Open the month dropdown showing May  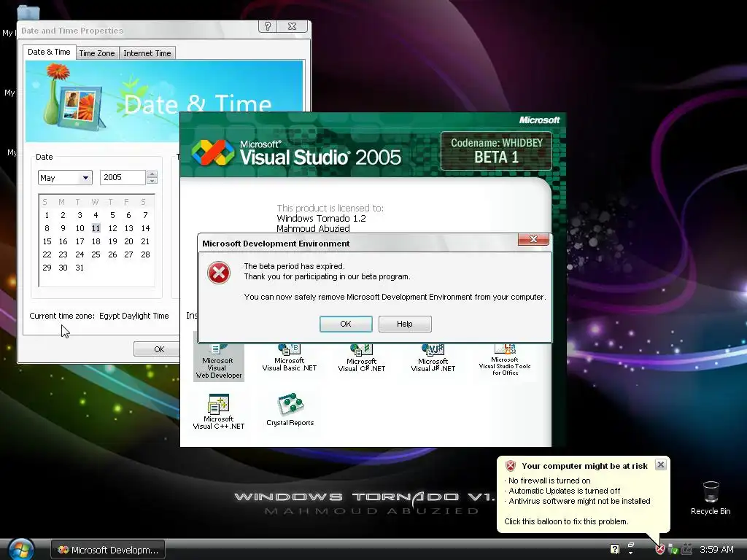click(x=85, y=178)
